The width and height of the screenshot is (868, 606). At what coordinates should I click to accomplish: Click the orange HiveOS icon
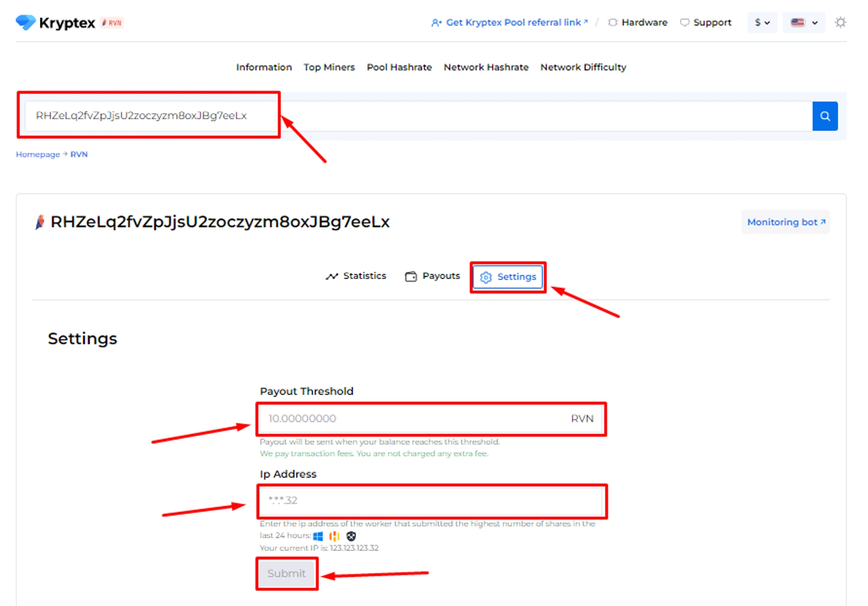[334, 536]
